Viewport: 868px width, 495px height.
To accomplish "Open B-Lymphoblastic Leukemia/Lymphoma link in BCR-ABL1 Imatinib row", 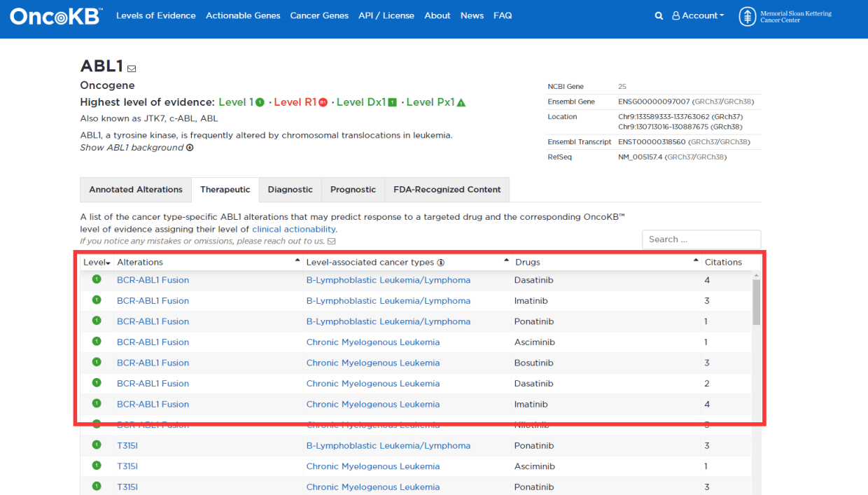I will tap(388, 301).
